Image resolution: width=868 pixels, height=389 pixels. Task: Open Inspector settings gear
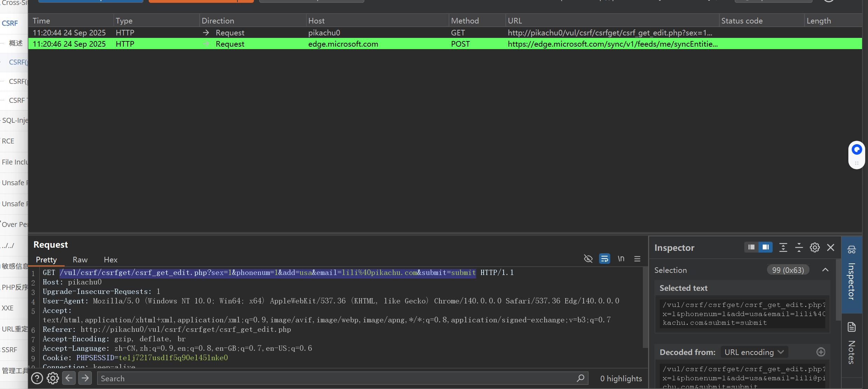point(815,248)
